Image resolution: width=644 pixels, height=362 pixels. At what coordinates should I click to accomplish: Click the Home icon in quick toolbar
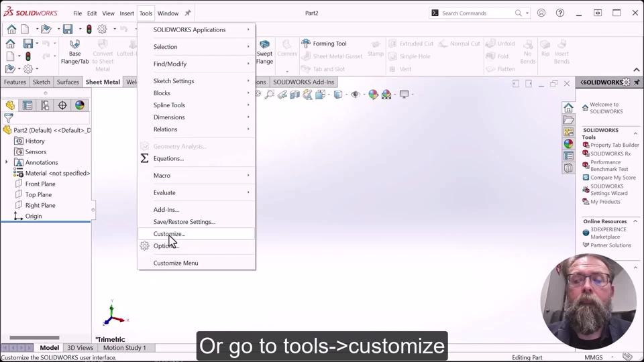pyautogui.click(x=11, y=29)
